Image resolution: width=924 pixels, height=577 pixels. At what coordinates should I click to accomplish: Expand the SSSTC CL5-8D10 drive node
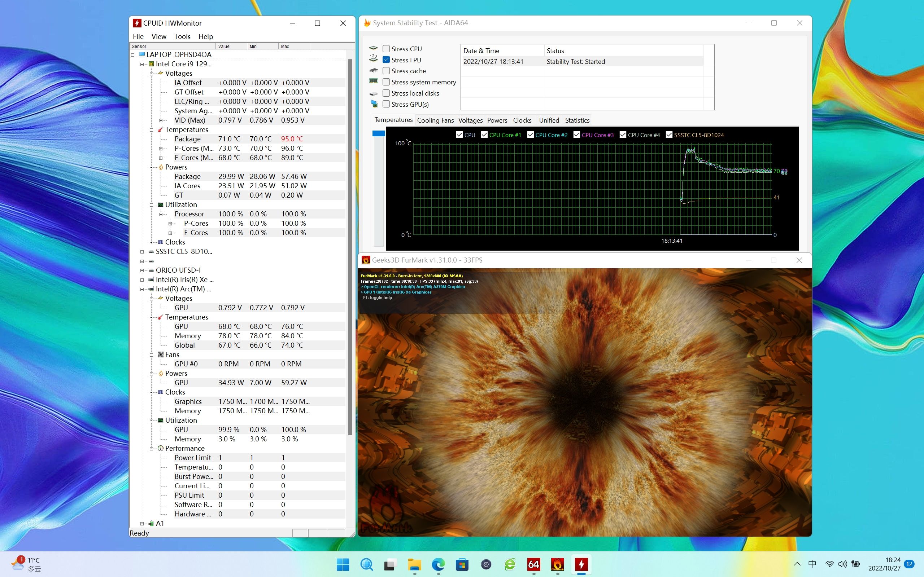click(142, 252)
